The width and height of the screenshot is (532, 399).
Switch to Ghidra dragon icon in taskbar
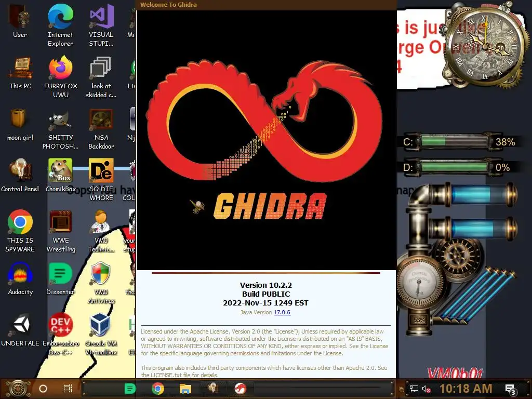241,389
